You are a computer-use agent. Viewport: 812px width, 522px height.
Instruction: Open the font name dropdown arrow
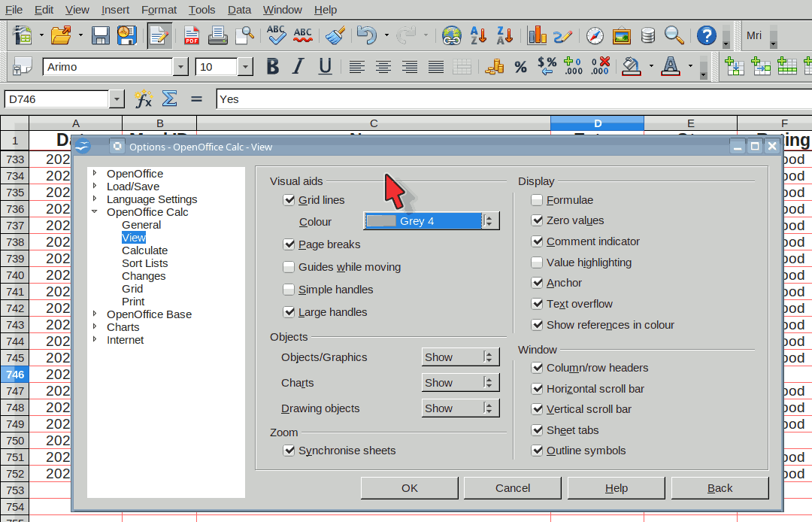(180, 67)
